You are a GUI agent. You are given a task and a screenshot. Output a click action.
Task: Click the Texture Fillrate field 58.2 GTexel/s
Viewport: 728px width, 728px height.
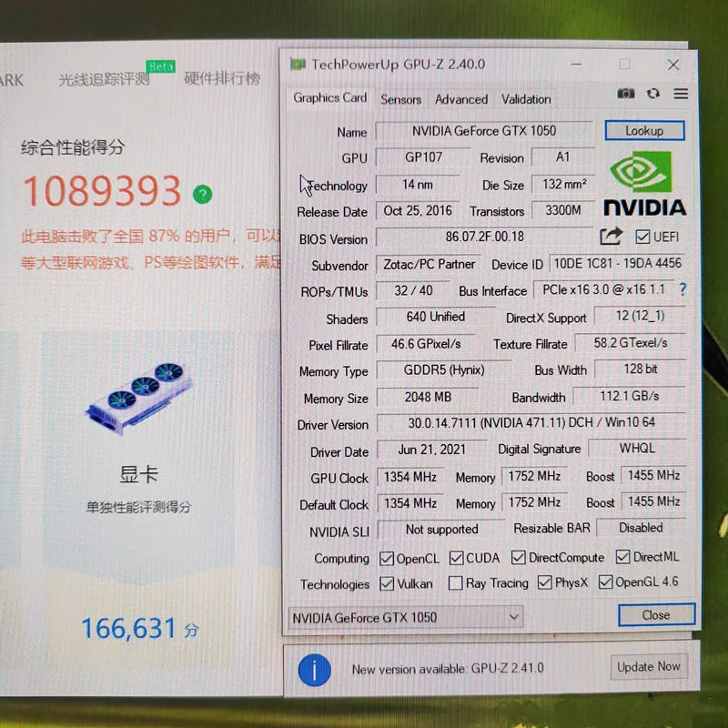(631, 343)
